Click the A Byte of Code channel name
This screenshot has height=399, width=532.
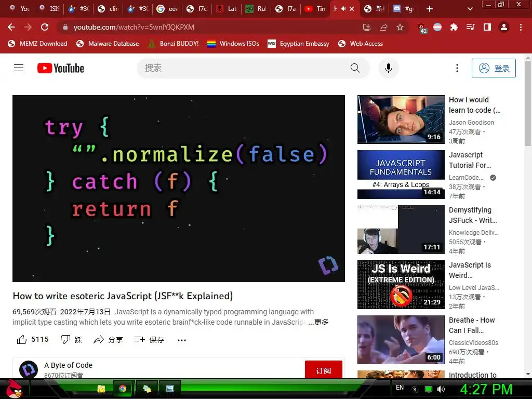68,365
